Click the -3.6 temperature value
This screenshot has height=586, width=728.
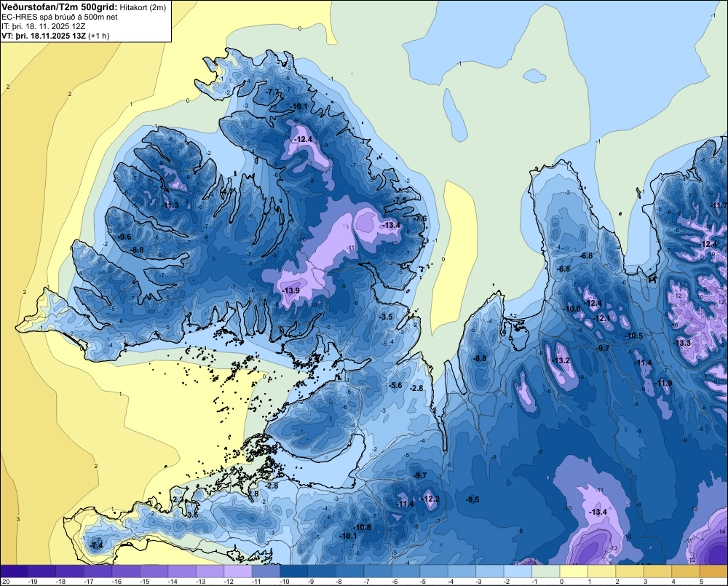(x=191, y=515)
